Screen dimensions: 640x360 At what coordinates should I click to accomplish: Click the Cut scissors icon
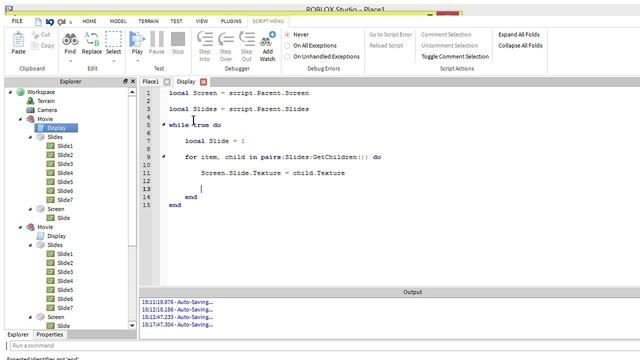click(x=36, y=35)
